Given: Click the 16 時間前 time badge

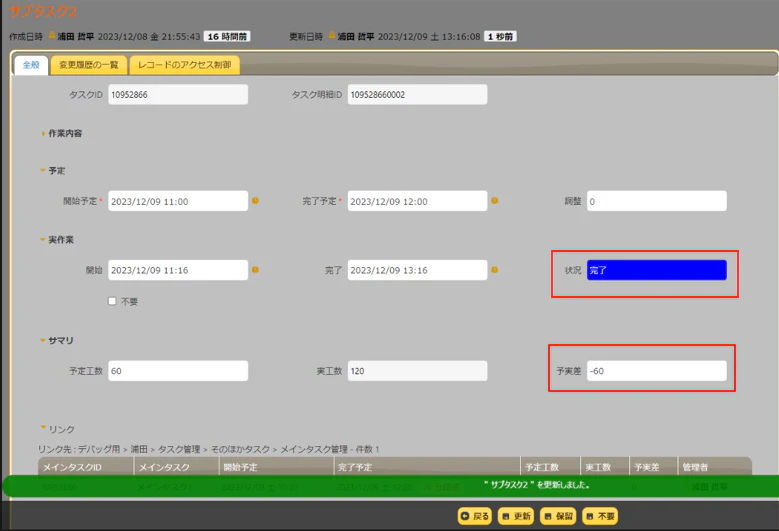Looking at the screenshot, I should 227,36.
